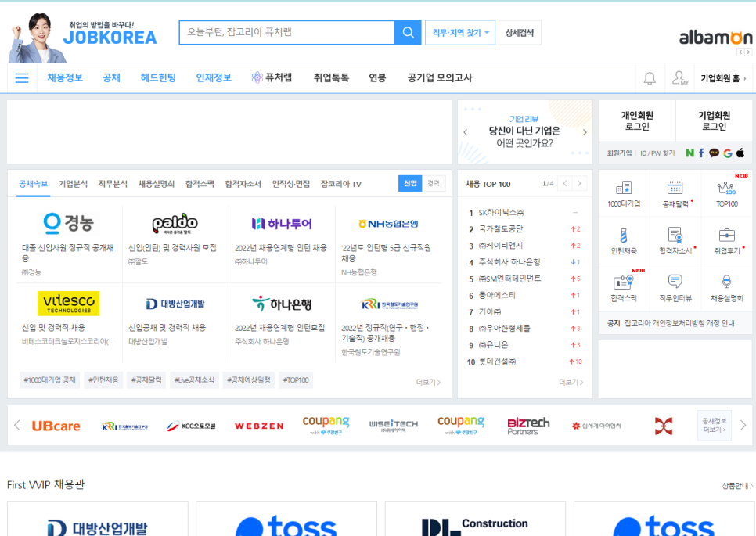Switch the listing toggle to 신입
The image size is (756, 536).
(x=410, y=183)
